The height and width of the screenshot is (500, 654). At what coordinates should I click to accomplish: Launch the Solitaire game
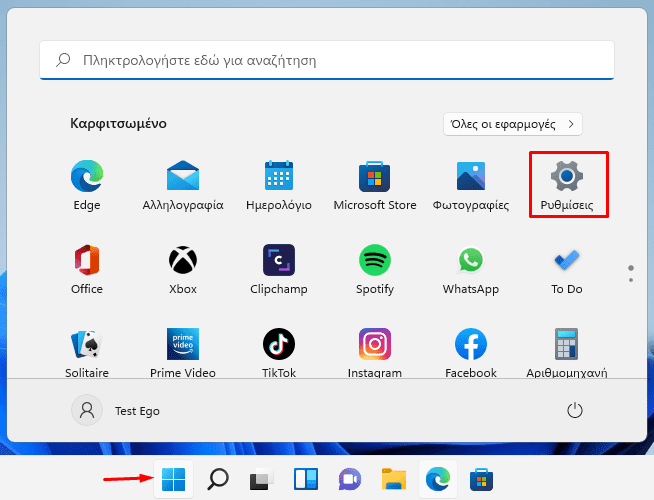87,352
